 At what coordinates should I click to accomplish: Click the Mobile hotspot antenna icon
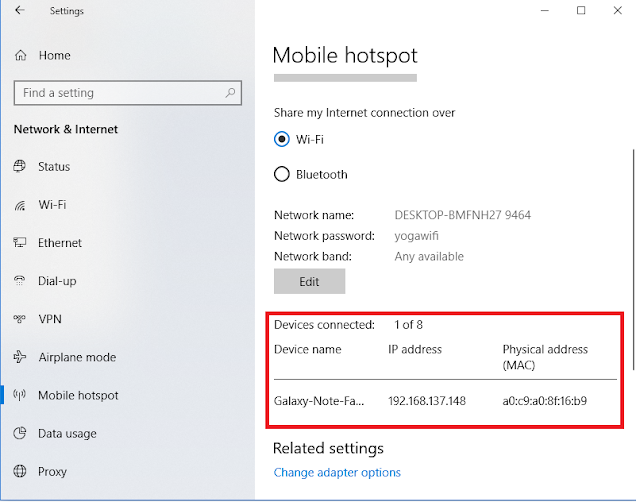[20, 395]
